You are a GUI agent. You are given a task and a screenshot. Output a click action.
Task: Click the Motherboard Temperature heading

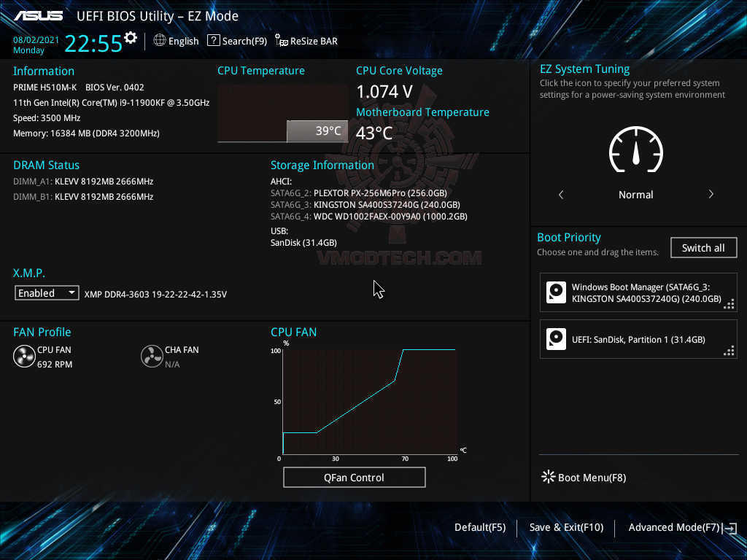tap(422, 112)
